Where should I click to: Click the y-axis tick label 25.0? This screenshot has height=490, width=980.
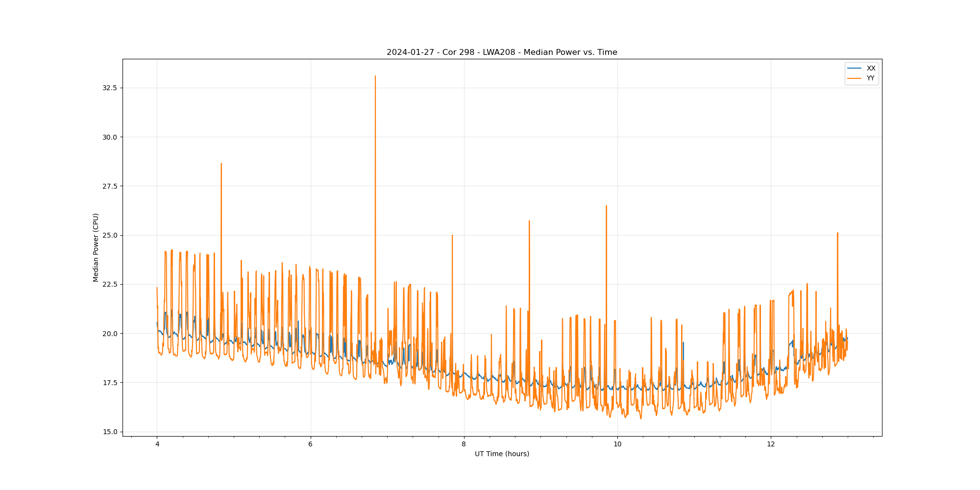[x=110, y=235]
